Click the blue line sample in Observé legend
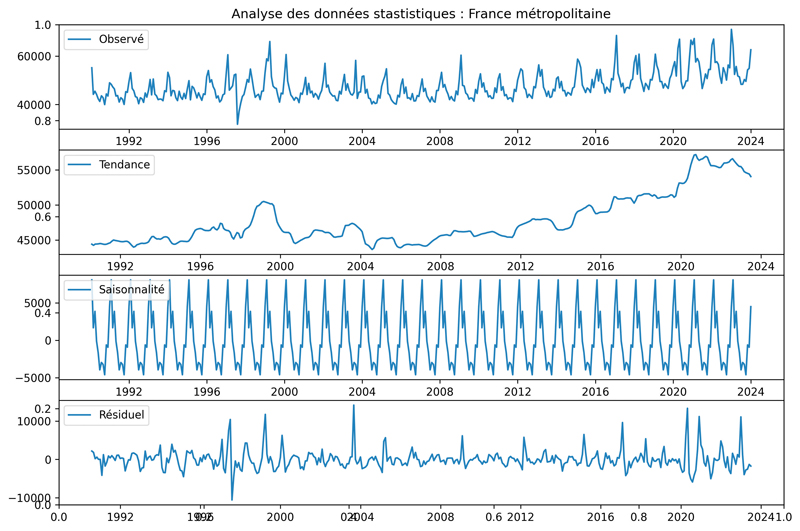 [x=80, y=39]
